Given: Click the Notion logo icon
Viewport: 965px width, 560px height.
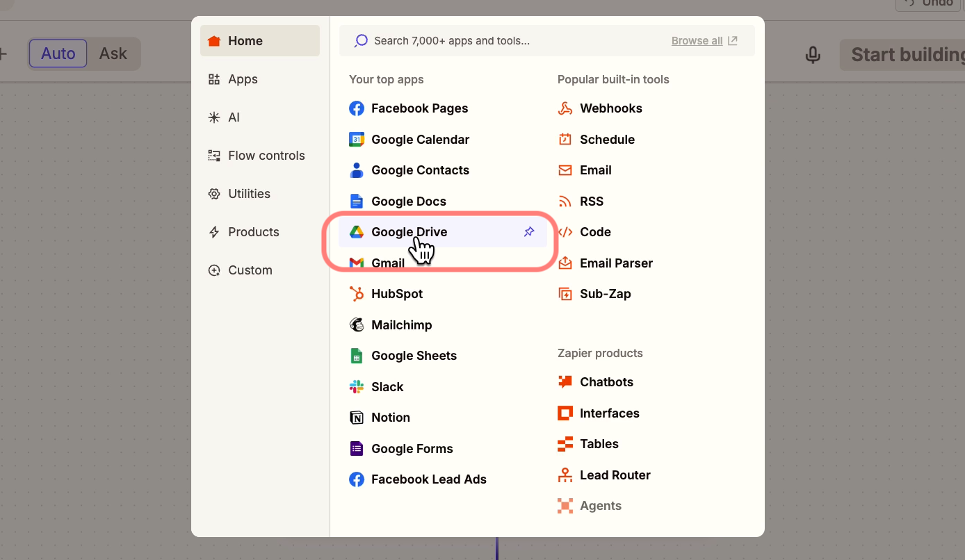Looking at the screenshot, I should pos(357,418).
